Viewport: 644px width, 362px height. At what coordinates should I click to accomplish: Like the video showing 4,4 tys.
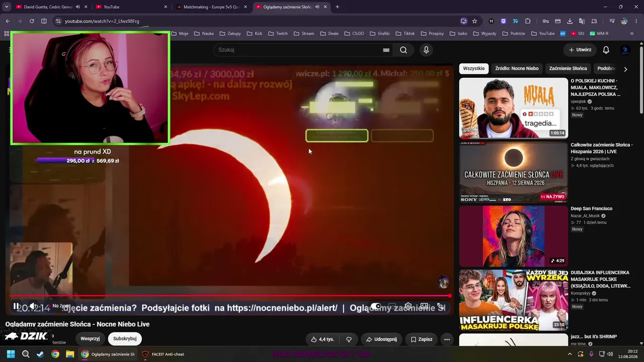coord(323,339)
